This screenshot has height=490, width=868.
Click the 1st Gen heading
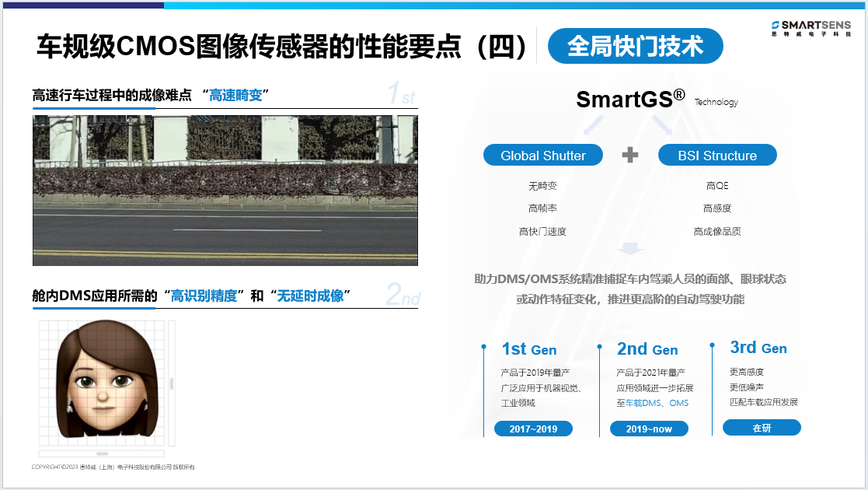(529, 349)
